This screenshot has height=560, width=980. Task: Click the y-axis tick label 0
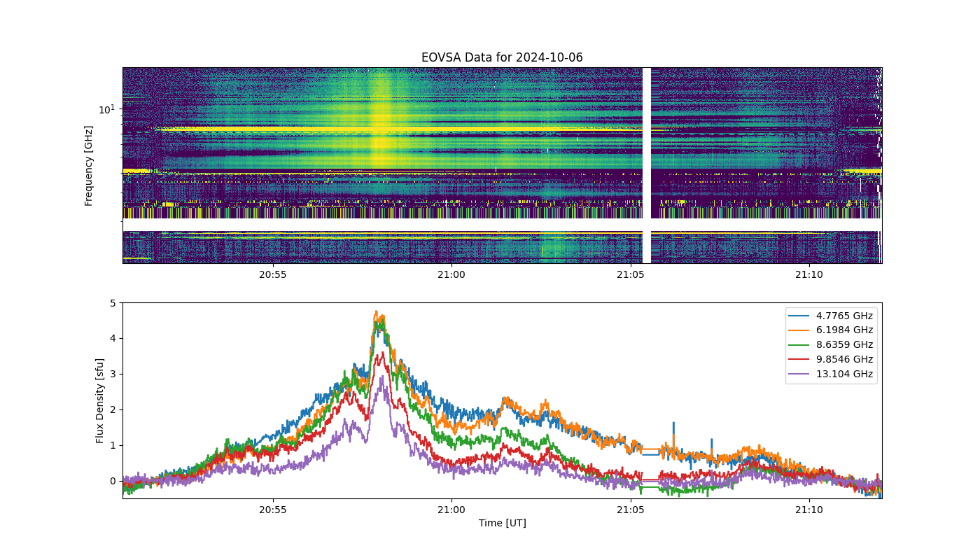click(113, 481)
